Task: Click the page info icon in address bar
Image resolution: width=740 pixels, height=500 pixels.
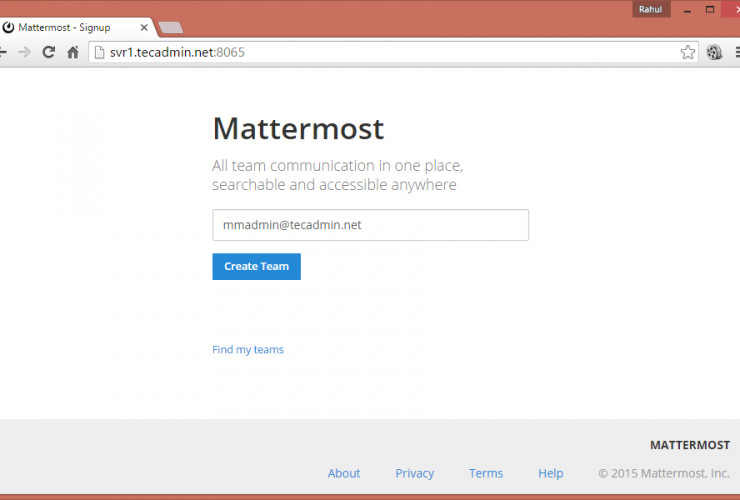Action: pyautogui.click(x=99, y=52)
